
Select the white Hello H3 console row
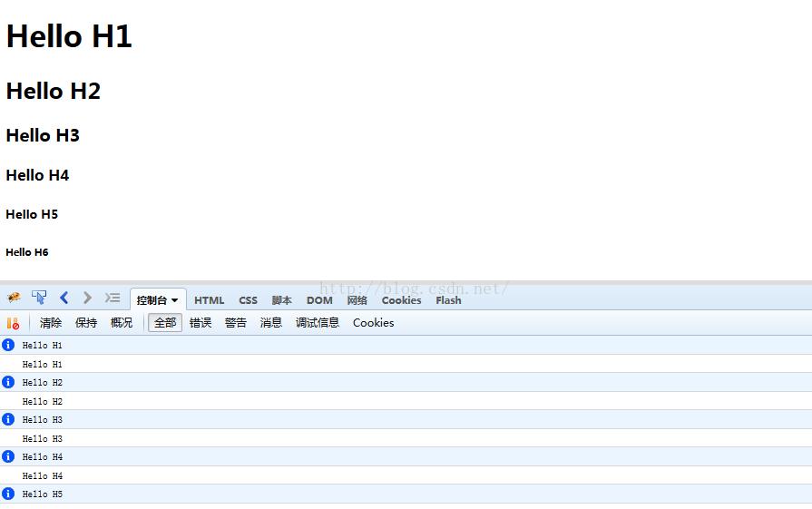click(x=406, y=438)
